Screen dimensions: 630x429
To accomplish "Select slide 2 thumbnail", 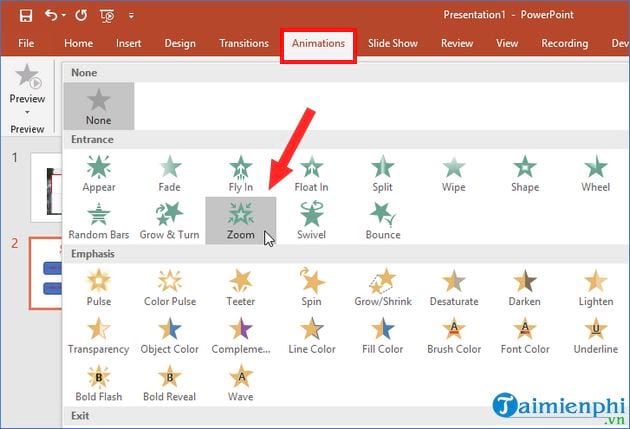I will pyautogui.click(x=45, y=274).
